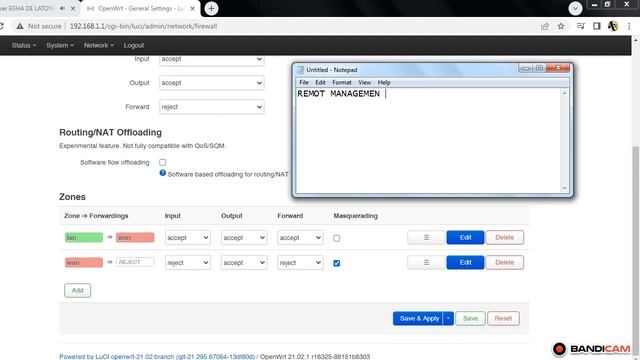Image resolution: width=640 pixels, height=360 pixels.
Task: Disable masquerading for wan zone
Action: pos(336,263)
